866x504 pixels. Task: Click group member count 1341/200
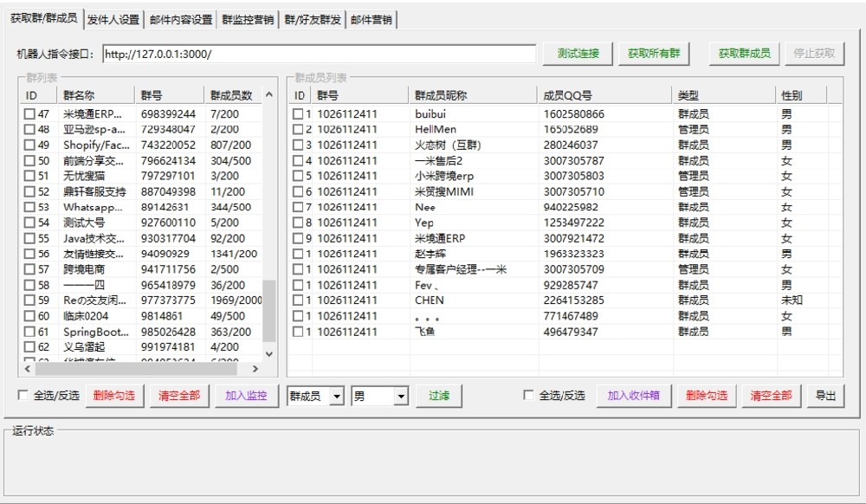(x=234, y=254)
